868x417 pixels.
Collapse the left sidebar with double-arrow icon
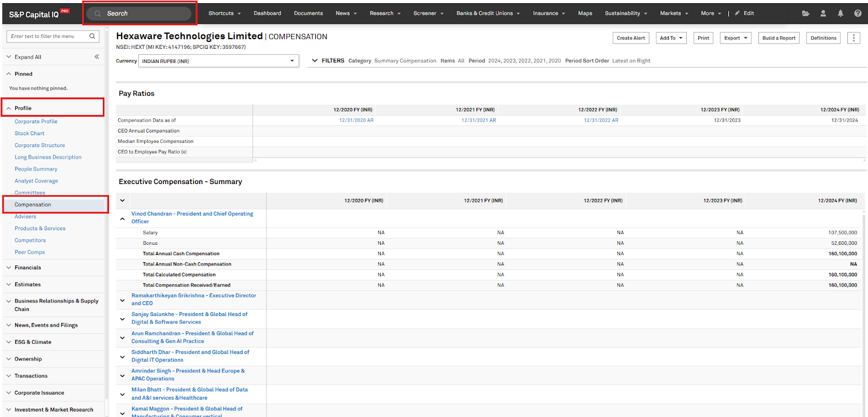coord(97,56)
